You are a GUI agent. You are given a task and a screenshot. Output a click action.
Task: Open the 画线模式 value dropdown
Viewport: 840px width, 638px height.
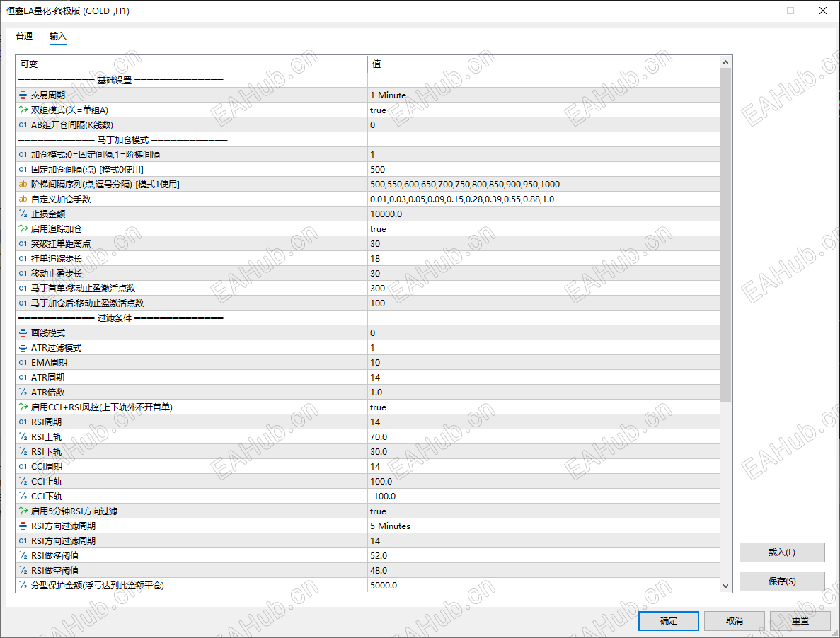point(543,333)
